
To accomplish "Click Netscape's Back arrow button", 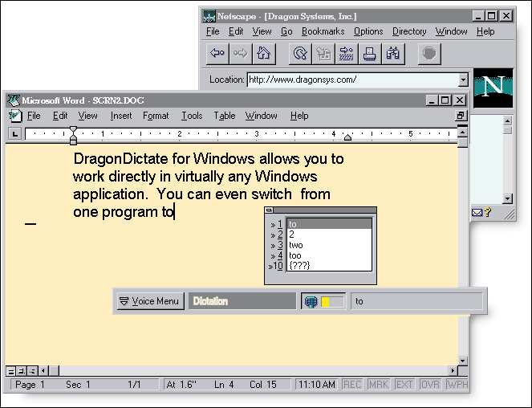I will pyautogui.click(x=217, y=54).
